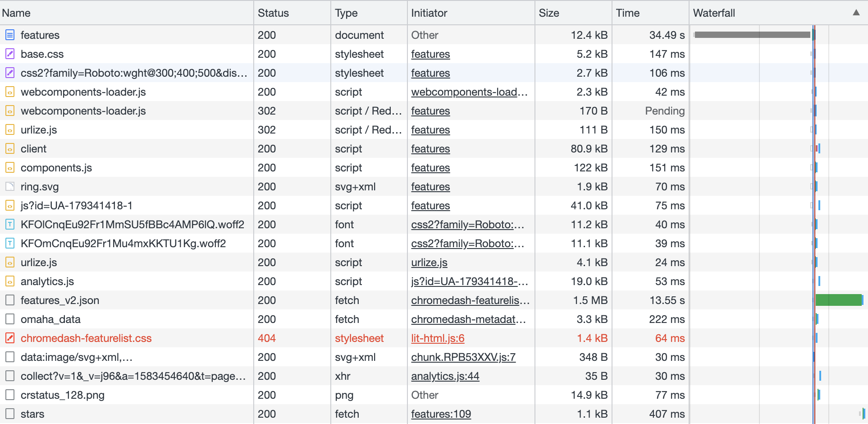Open the features initiator link for base.css

click(430, 54)
